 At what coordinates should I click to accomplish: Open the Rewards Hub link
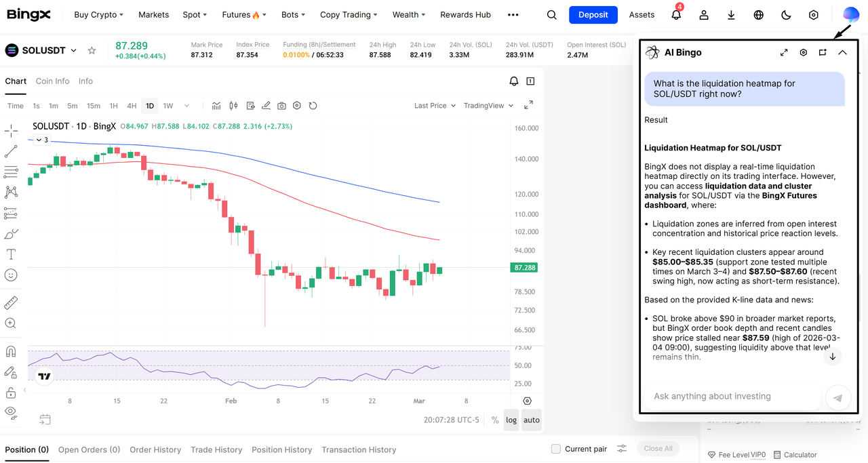465,15
